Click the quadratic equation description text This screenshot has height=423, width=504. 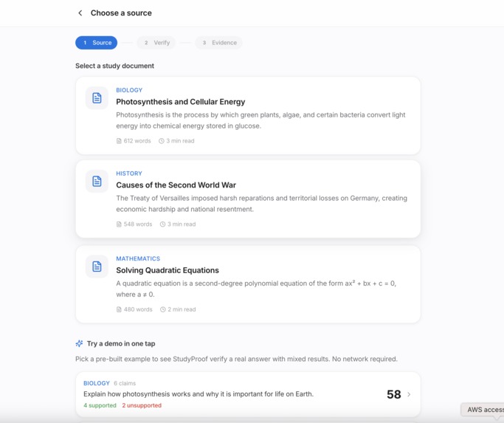[256, 289]
